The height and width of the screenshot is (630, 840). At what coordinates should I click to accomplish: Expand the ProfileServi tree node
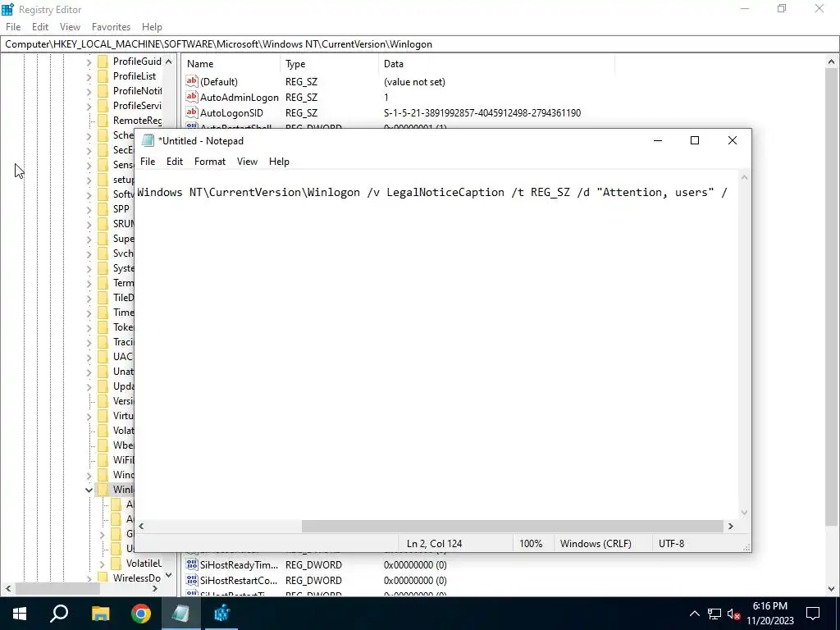[89, 106]
